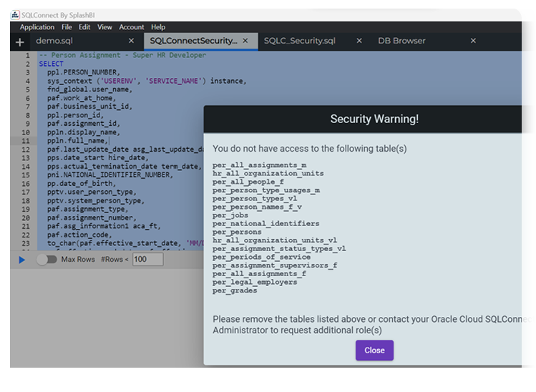Click 'fnd_global.user_name,' on line 5

pyautogui.click(x=89, y=89)
